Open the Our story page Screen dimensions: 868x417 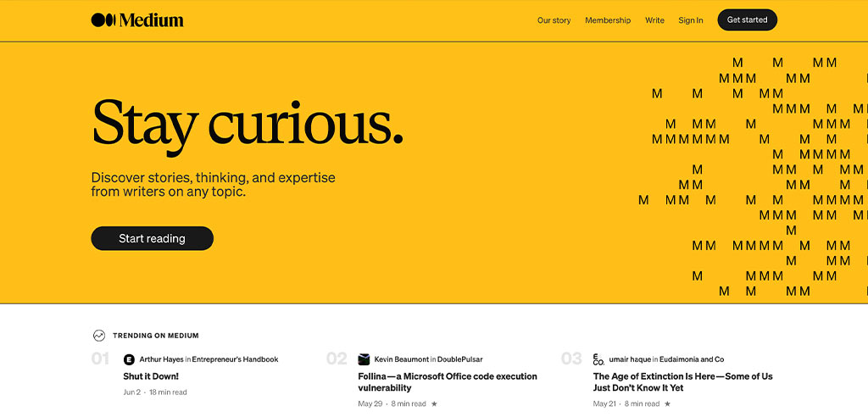(554, 20)
